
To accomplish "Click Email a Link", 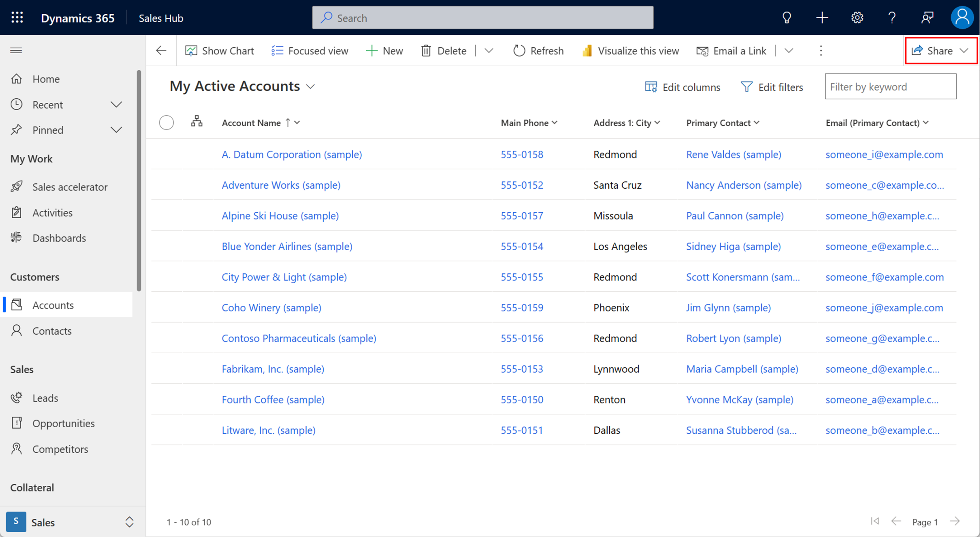I will [731, 50].
